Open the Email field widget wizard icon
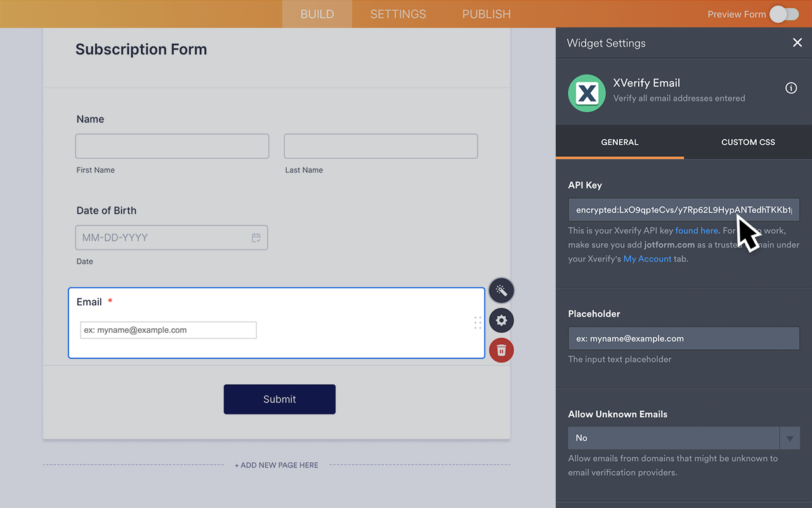 pyautogui.click(x=501, y=290)
